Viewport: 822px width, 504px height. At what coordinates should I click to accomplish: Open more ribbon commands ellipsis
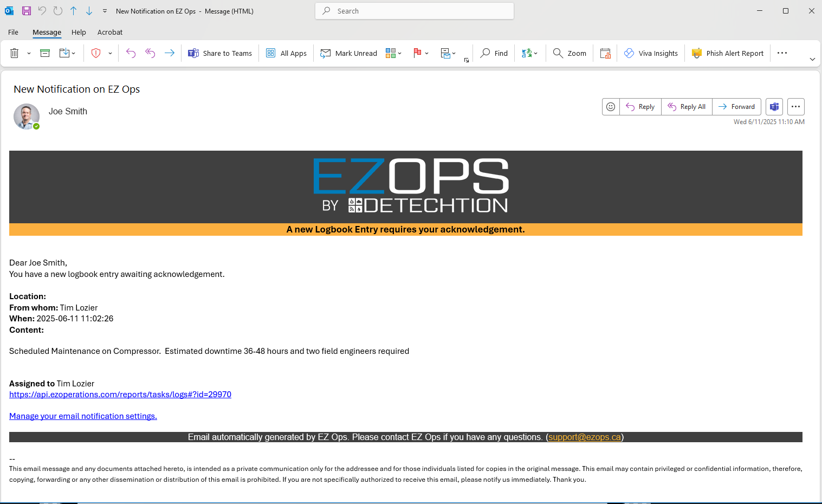[x=782, y=53]
